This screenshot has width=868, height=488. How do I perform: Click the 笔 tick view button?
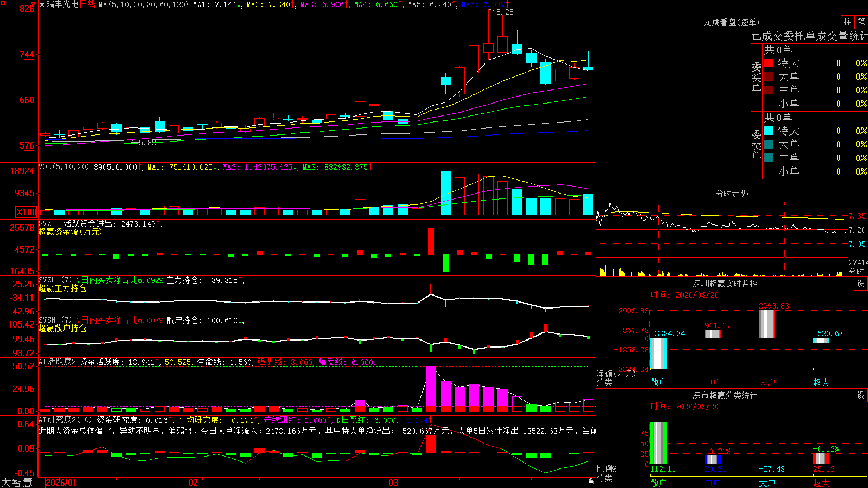861,22
